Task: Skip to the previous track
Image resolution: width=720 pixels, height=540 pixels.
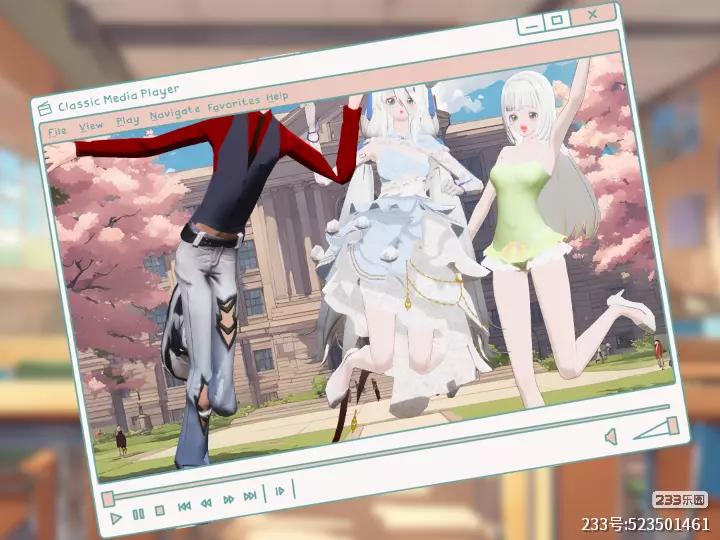Action: pos(184,506)
